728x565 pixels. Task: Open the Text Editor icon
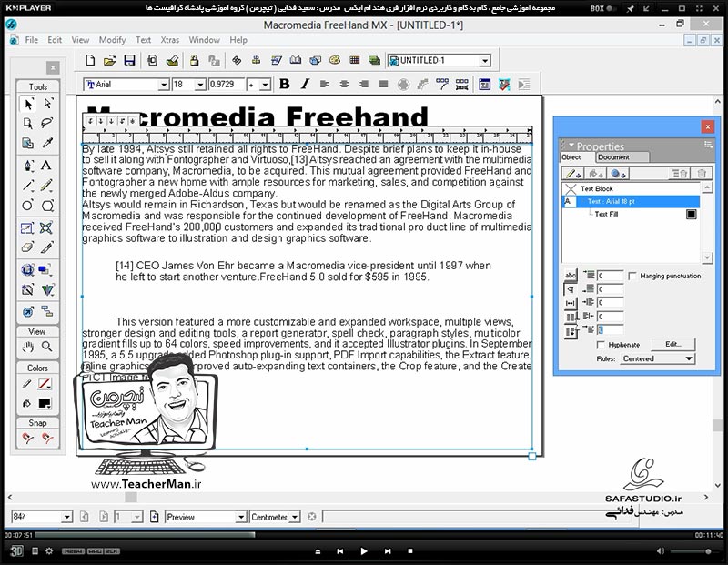pyautogui.click(x=484, y=85)
